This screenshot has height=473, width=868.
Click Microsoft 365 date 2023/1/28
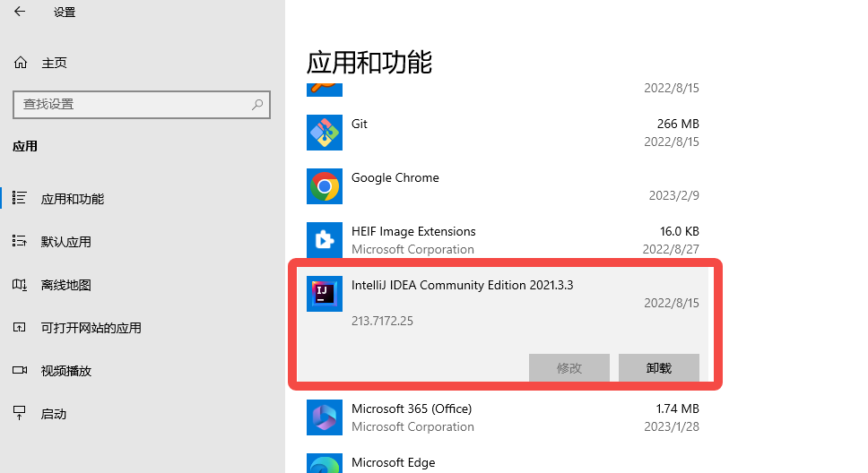click(x=672, y=426)
